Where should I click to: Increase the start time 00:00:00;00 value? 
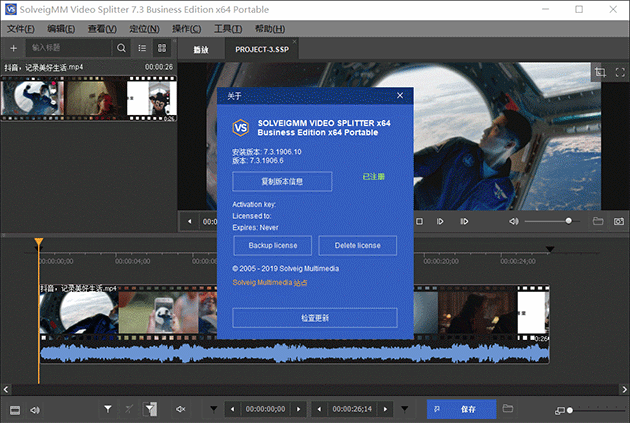point(299,409)
